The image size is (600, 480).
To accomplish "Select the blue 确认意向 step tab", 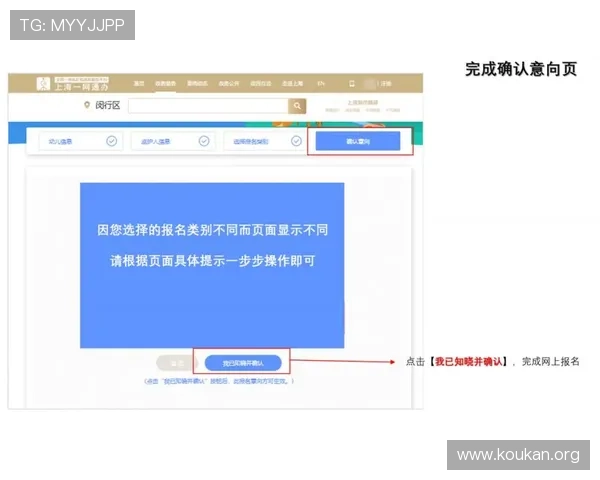I will pyautogui.click(x=358, y=141).
